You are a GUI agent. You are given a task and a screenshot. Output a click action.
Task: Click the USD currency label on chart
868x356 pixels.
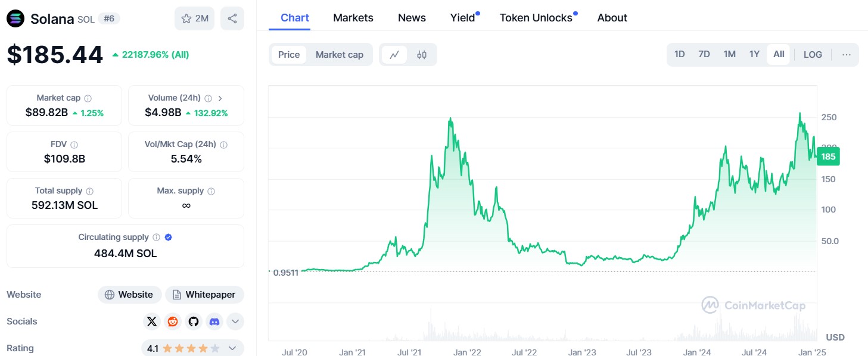click(x=835, y=338)
